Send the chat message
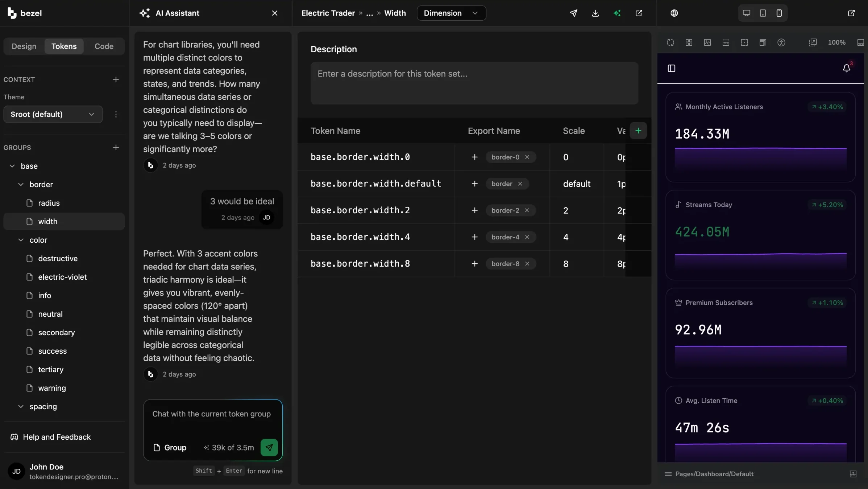The width and height of the screenshot is (868, 489). pos(269,447)
